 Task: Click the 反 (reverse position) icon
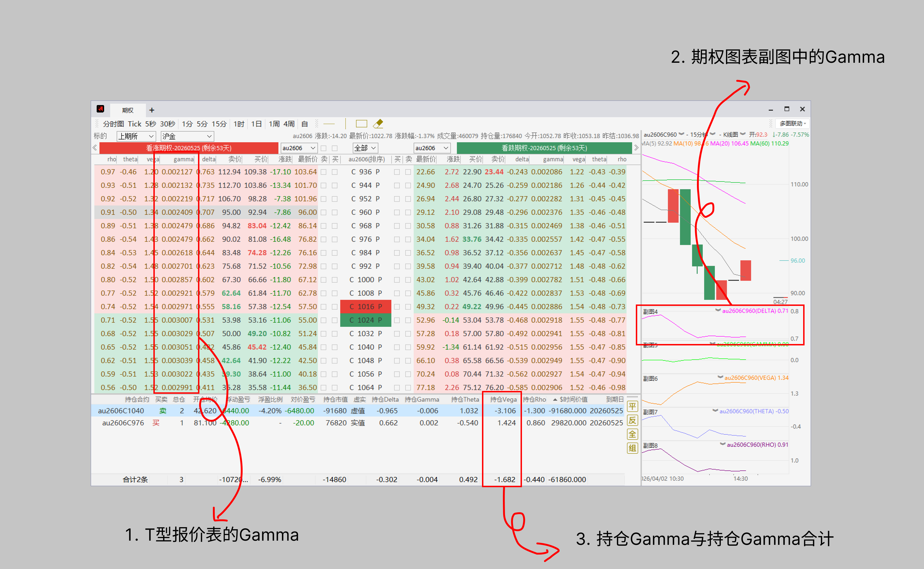coord(632,421)
